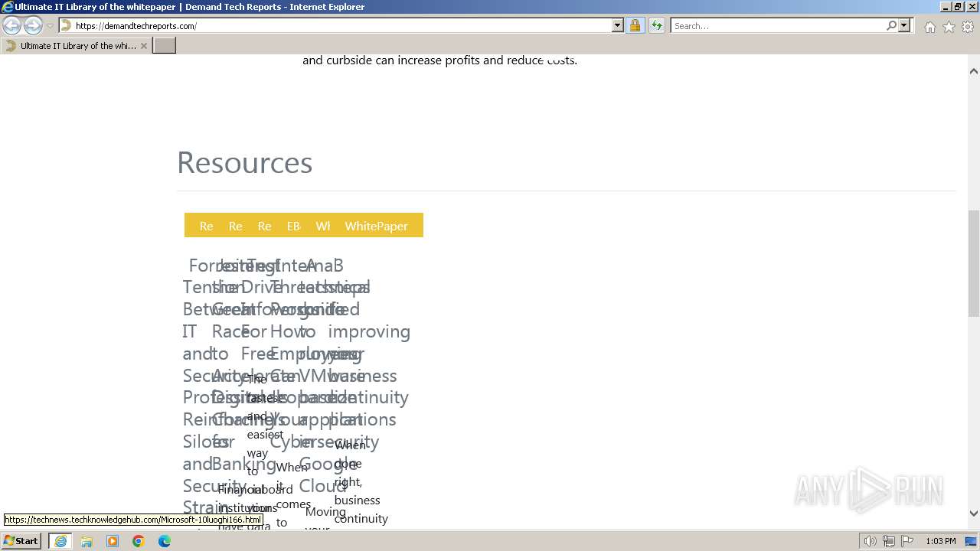
Task: Click the page scrollbar down arrow
Action: pos(974,514)
